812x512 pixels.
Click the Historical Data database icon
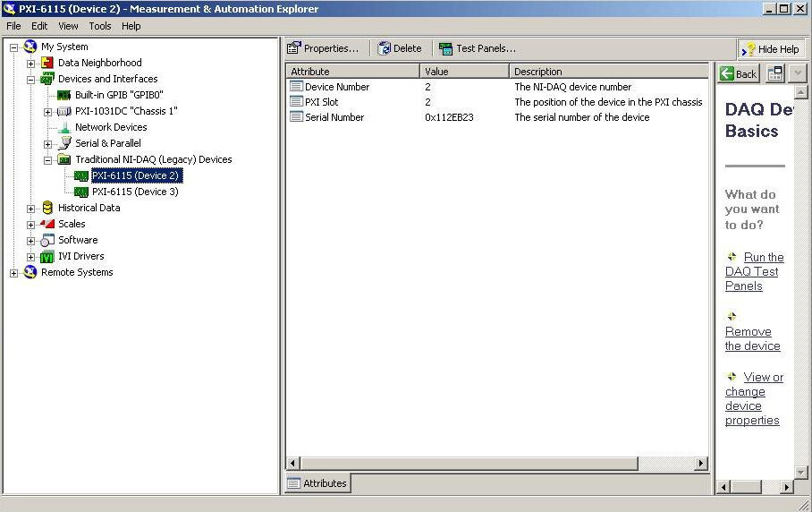point(47,208)
